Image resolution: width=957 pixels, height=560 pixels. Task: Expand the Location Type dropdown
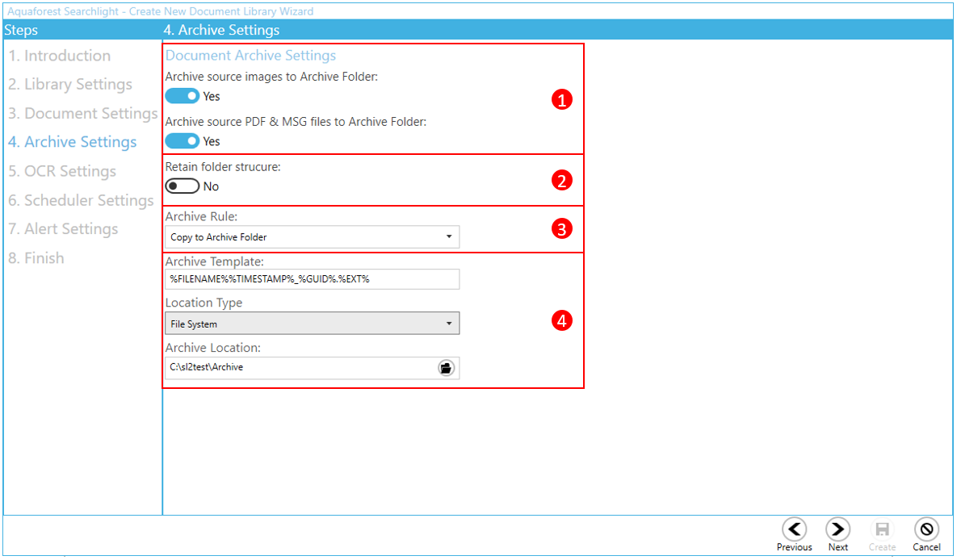pos(312,324)
